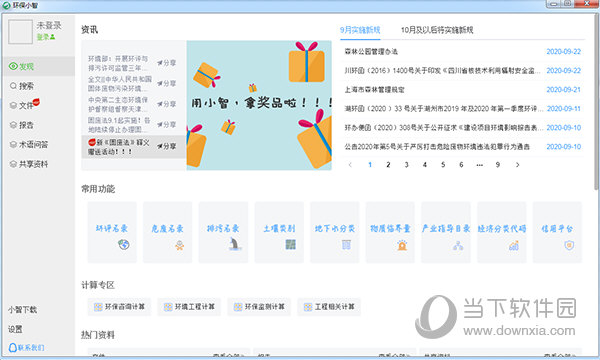Open the 经济分类代码 function card

click(x=502, y=232)
